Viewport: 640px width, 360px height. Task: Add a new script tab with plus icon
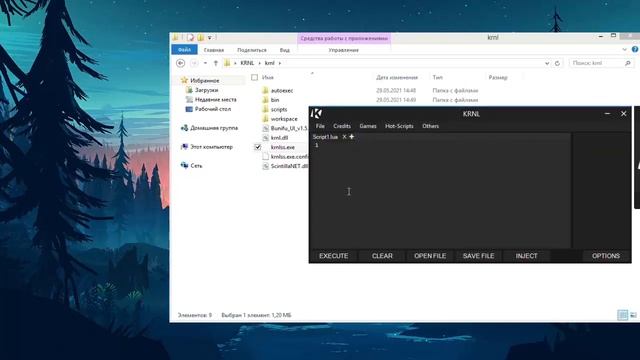352,137
